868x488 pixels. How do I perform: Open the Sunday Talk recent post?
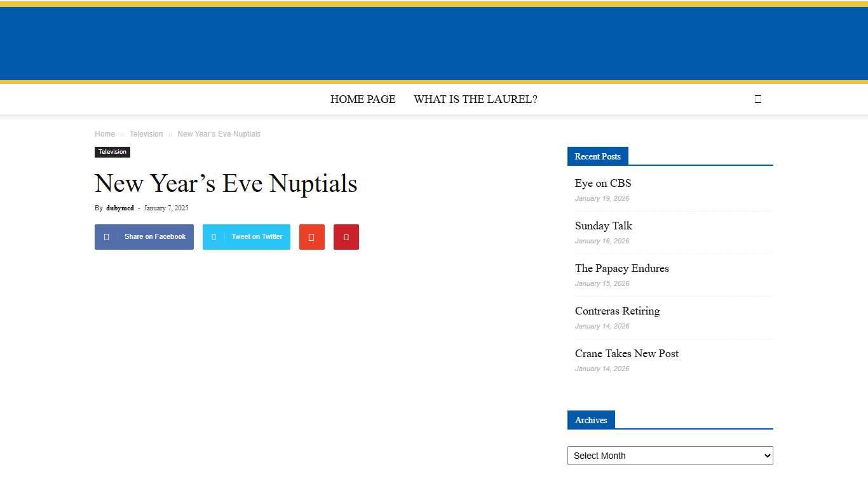click(x=603, y=226)
